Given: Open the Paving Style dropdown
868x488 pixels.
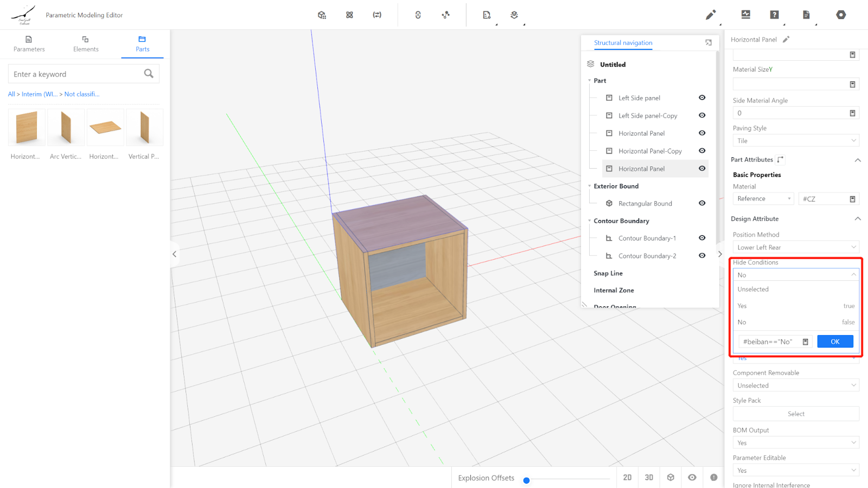Looking at the screenshot, I should coord(795,141).
